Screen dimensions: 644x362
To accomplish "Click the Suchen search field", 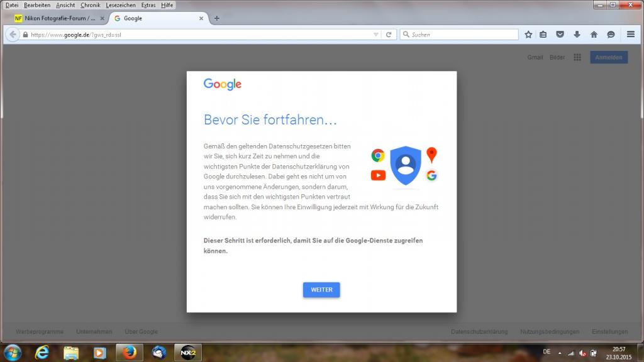I will click(459, 35).
